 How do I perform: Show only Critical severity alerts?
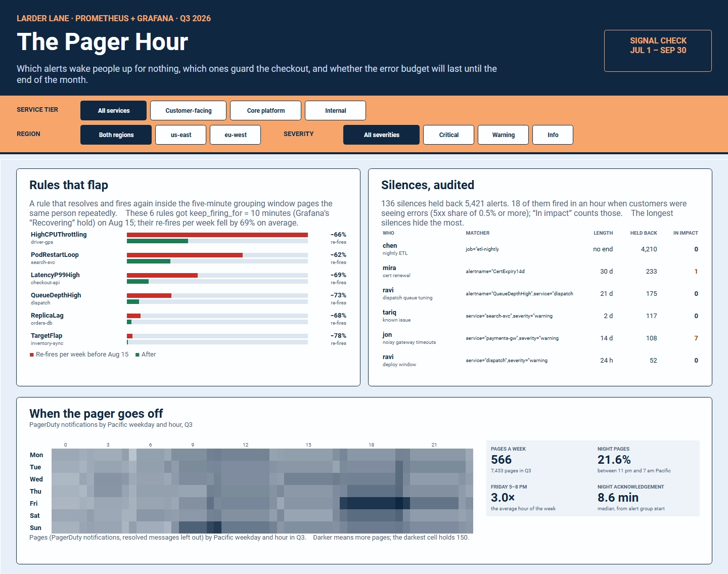(x=449, y=135)
